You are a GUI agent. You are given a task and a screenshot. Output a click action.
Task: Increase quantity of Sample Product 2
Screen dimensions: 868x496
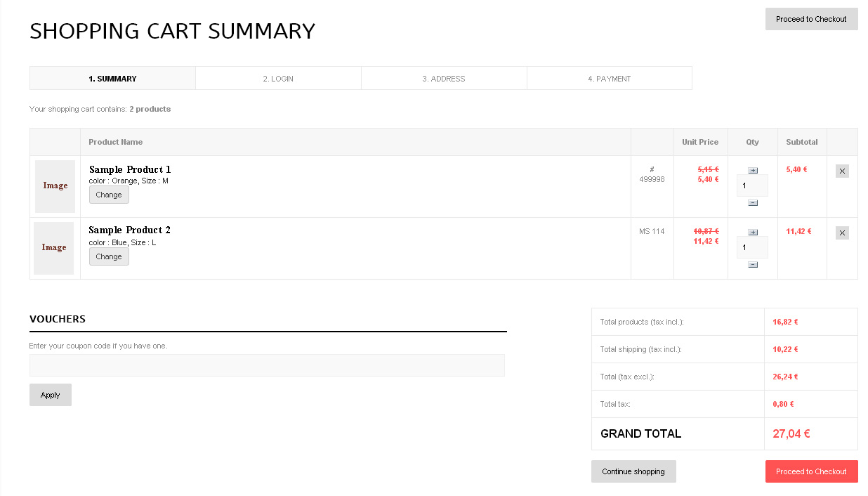point(753,232)
